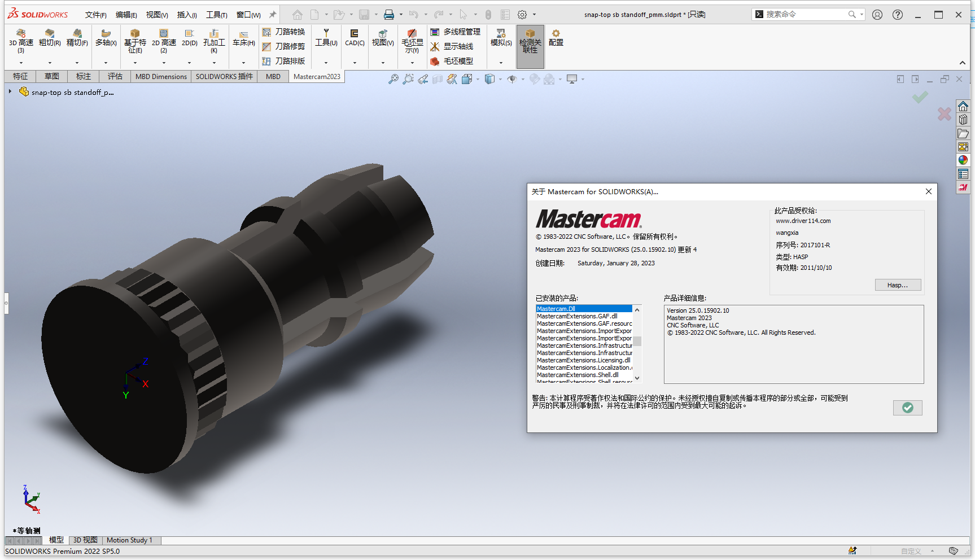
Task: Click the Hasp... button
Action: pyautogui.click(x=898, y=285)
